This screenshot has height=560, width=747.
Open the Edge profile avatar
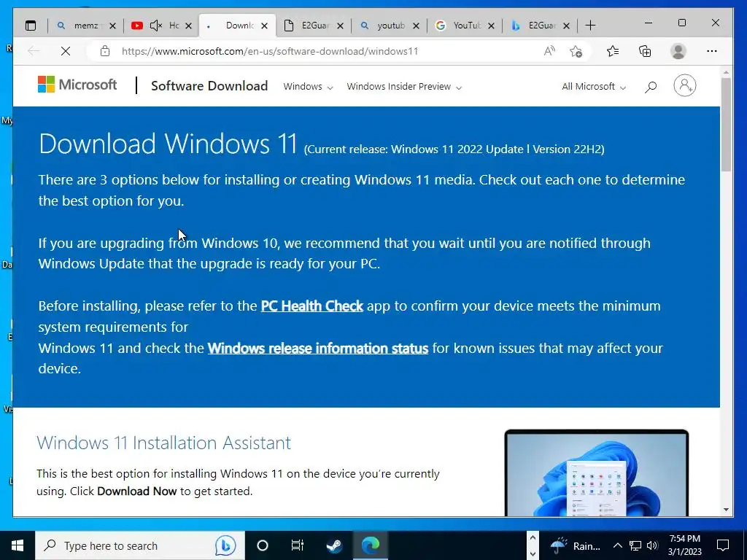[678, 51]
